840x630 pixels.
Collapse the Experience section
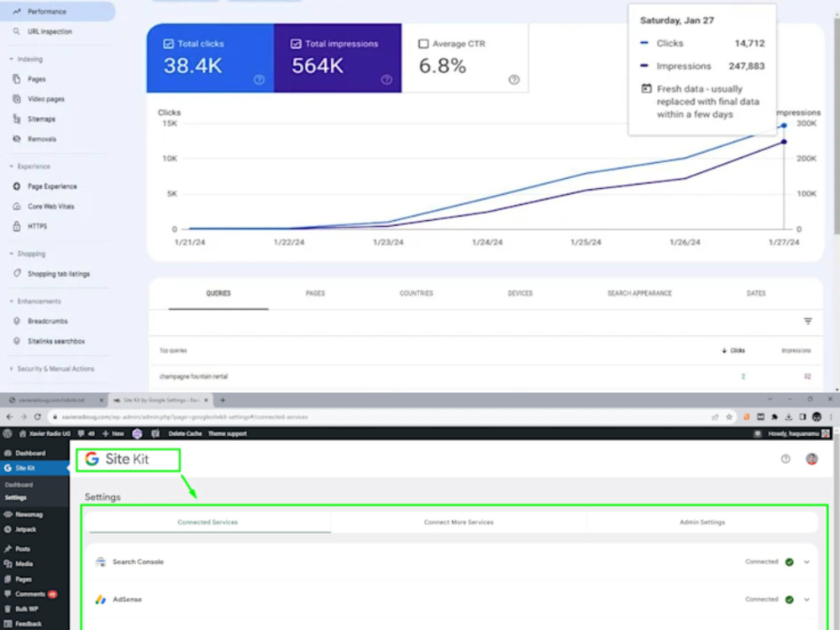pos(30,166)
